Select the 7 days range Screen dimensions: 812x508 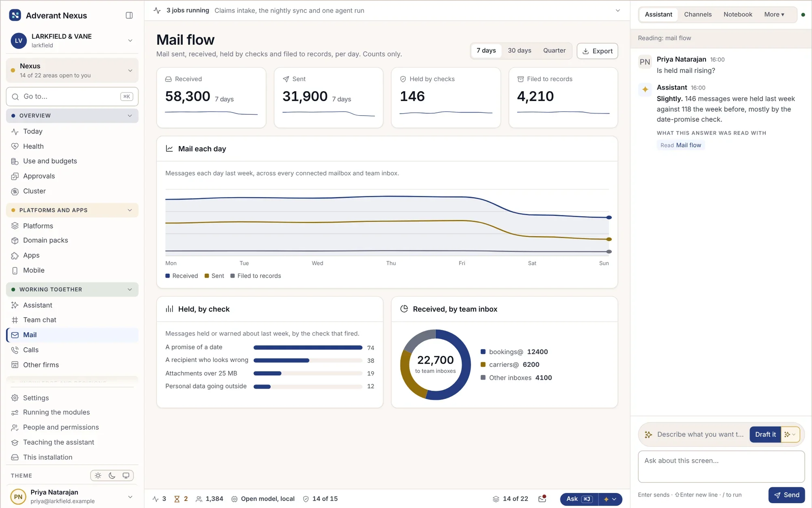click(486, 51)
